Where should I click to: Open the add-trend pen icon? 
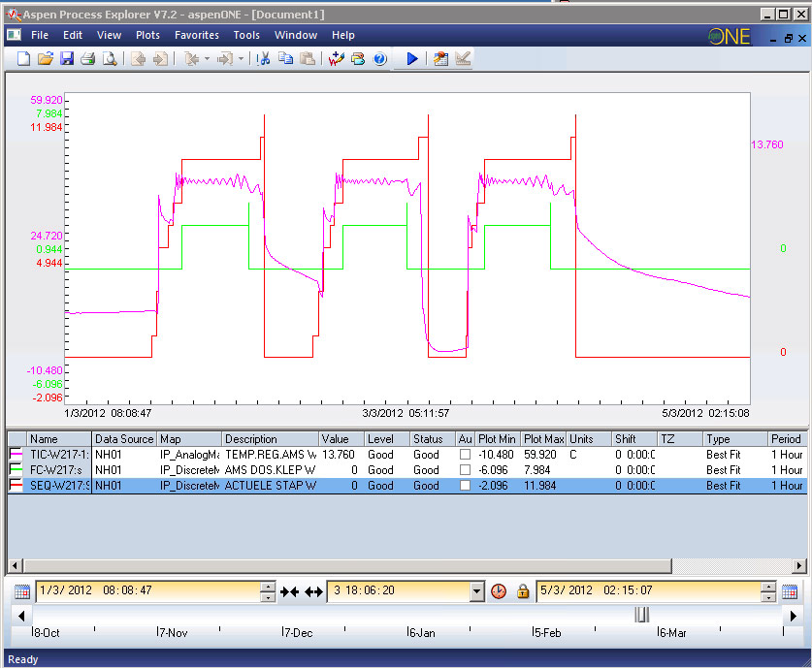point(336,58)
